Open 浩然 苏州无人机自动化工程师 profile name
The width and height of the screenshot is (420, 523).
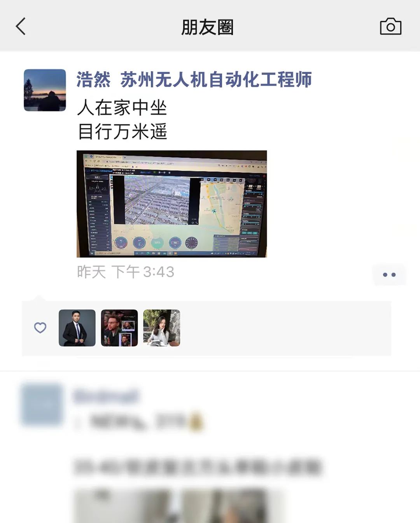[x=194, y=80]
